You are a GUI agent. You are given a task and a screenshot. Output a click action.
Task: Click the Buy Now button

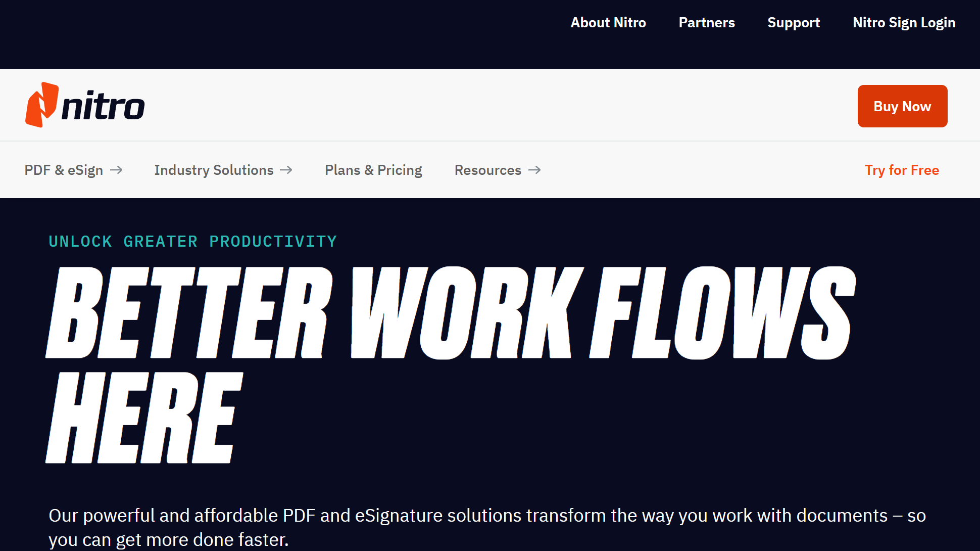[x=902, y=106]
